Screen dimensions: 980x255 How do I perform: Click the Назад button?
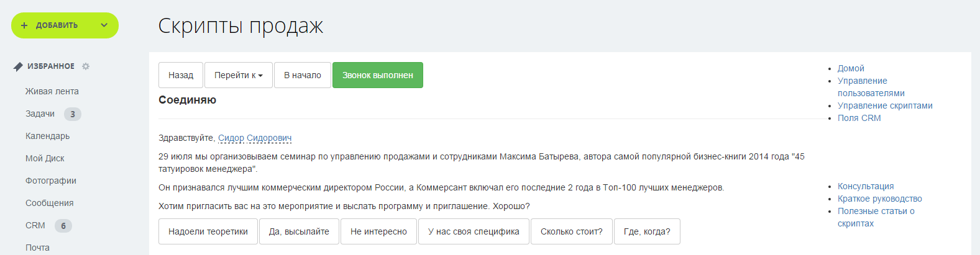[181, 75]
